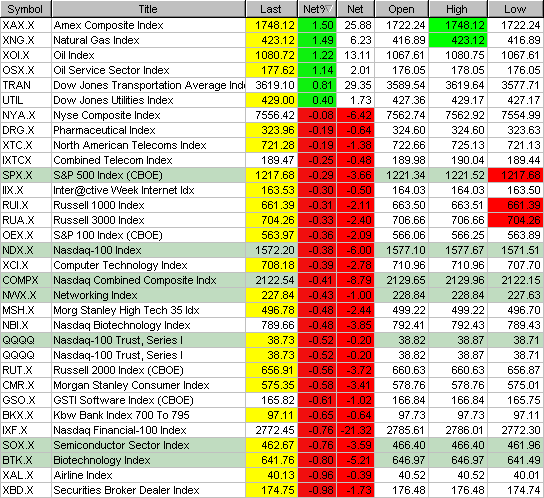The image size is (544, 498).
Task: Click the TRAN Dow Jones Transportation symbol
Action: click(x=17, y=85)
